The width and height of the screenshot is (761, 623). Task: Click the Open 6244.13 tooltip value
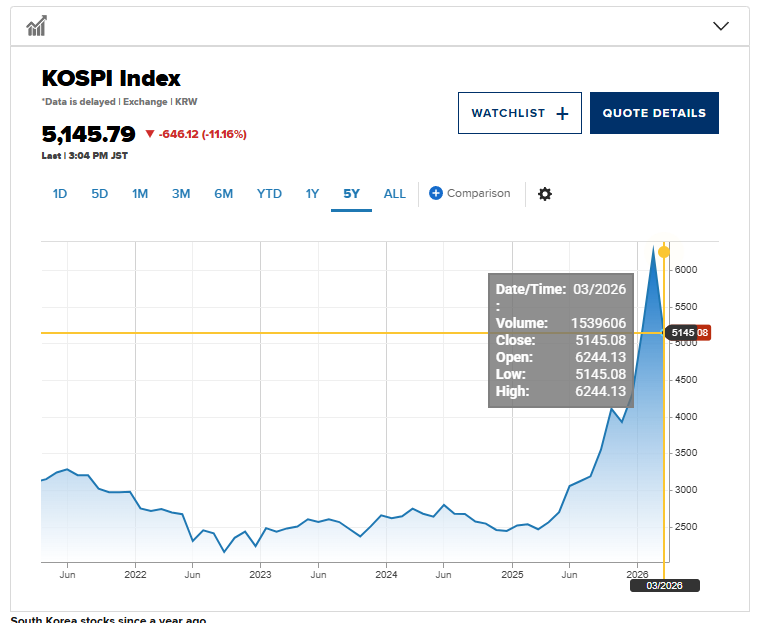tap(600, 357)
